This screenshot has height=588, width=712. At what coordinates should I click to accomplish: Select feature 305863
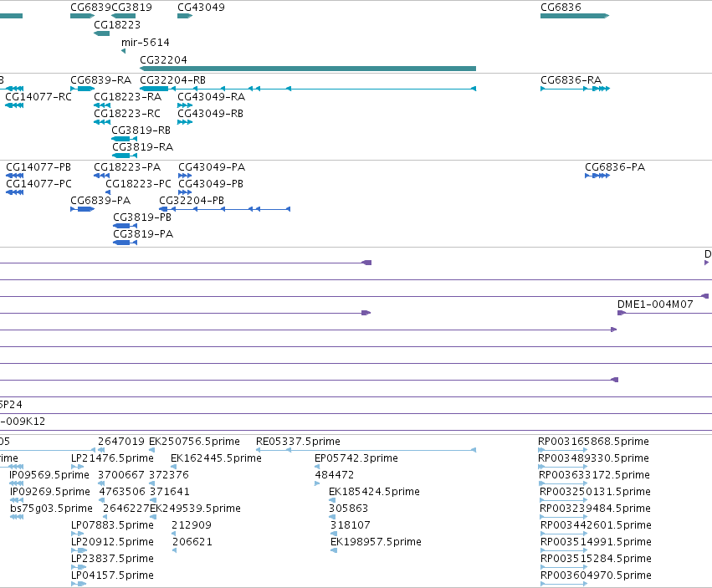tap(332, 517)
